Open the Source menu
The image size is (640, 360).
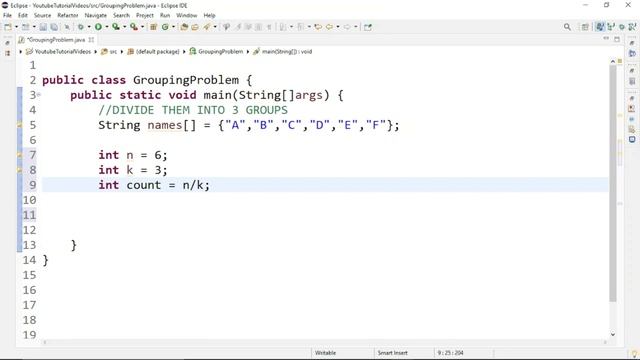coord(42,16)
